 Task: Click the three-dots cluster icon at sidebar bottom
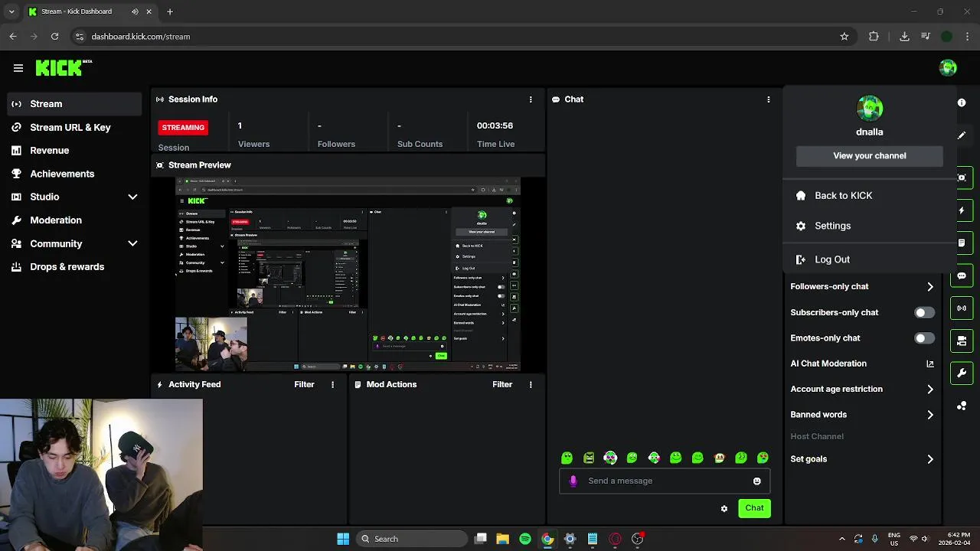pos(962,406)
